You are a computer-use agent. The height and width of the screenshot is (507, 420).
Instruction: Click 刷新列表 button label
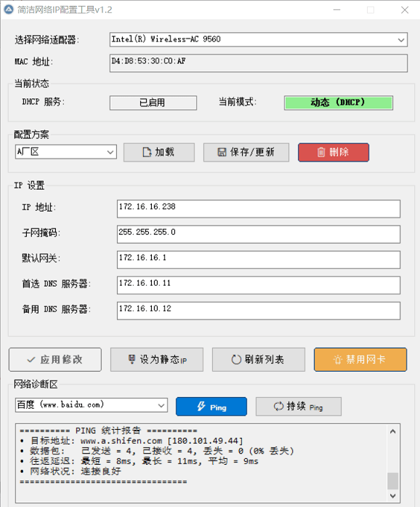click(264, 359)
